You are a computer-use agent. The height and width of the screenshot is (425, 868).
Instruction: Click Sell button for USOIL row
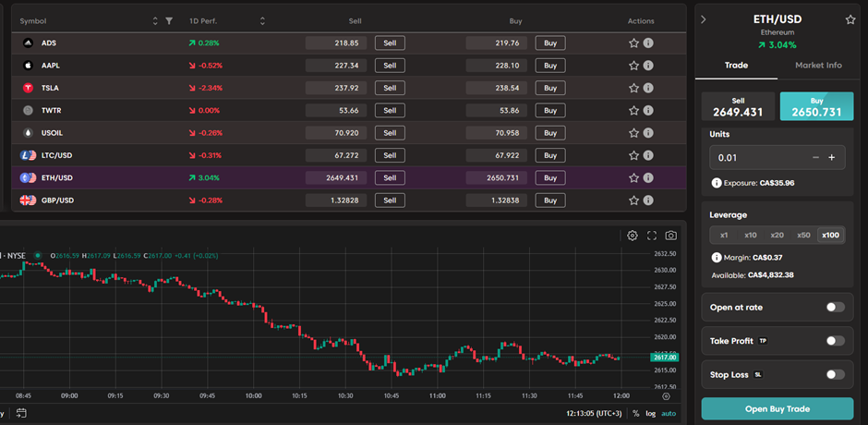[389, 133]
